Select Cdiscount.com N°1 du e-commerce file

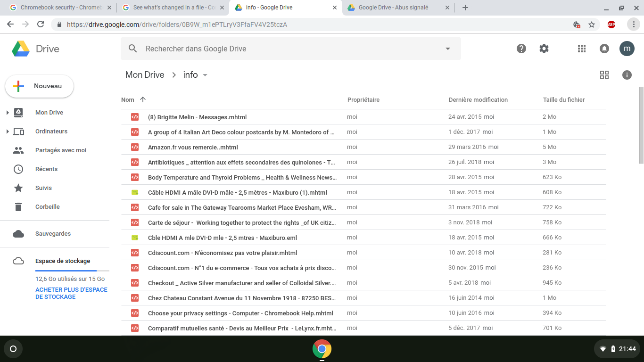[363, 268]
